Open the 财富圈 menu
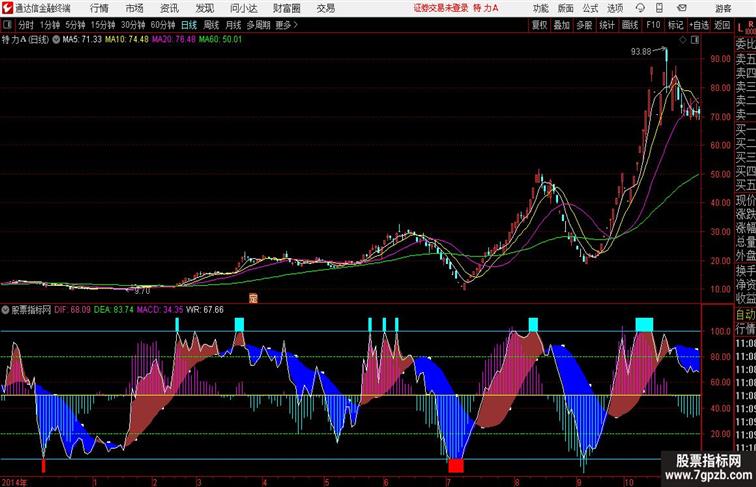The image size is (756, 487). (287, 8)
